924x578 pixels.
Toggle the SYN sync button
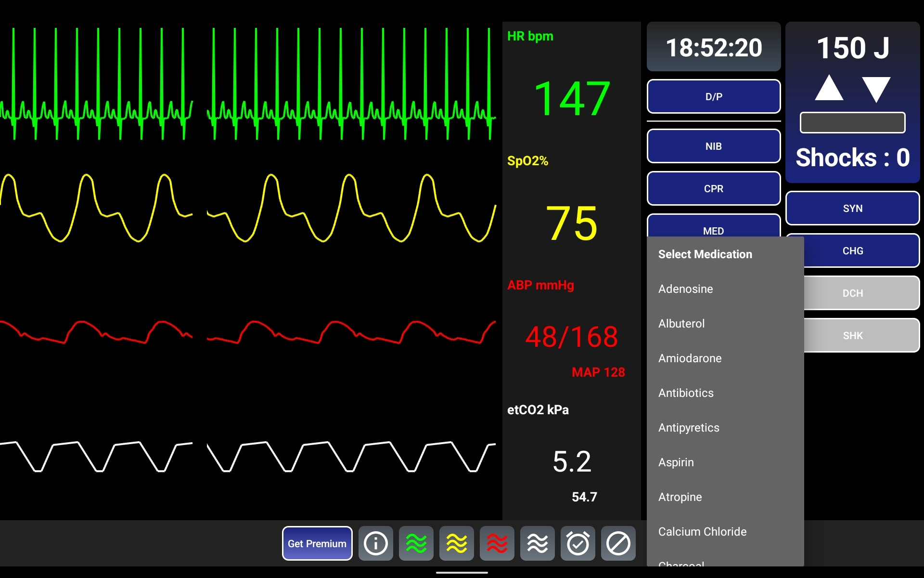tap(852, 208)
